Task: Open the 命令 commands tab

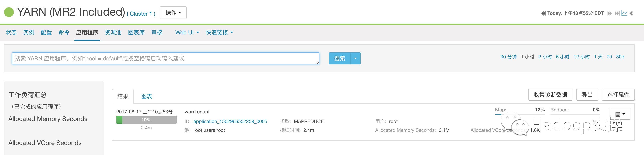Action: [x=64, y=32]
